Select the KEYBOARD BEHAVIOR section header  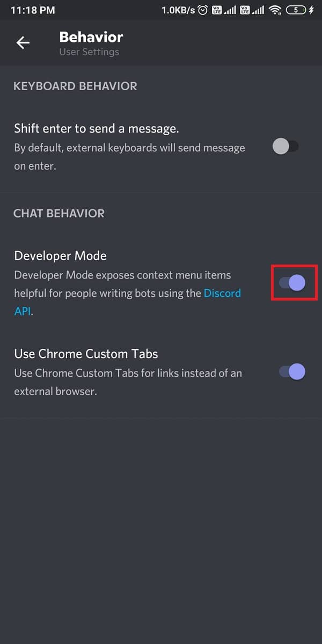75,86
